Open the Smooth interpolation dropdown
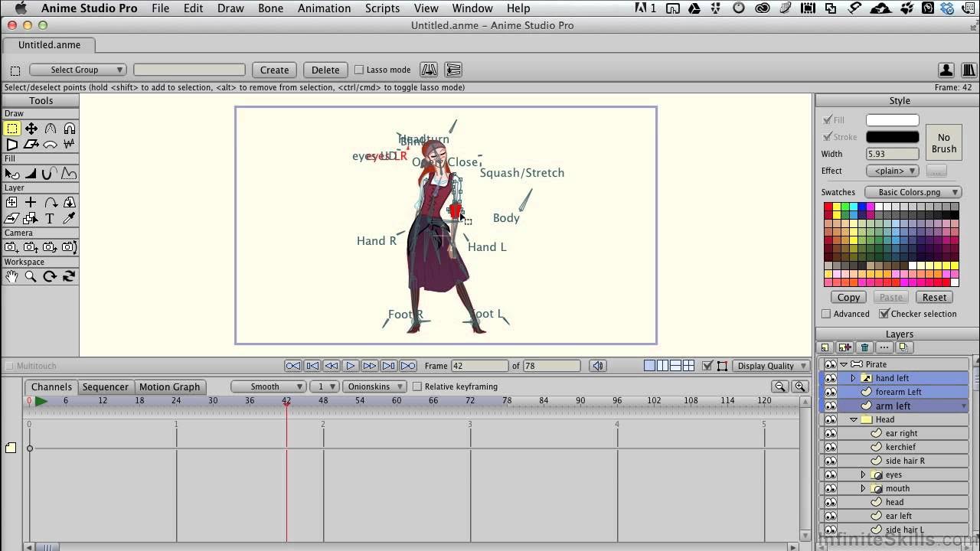Image resolution: width=980 pixels, height=551 pixels. tap(268, 386)
